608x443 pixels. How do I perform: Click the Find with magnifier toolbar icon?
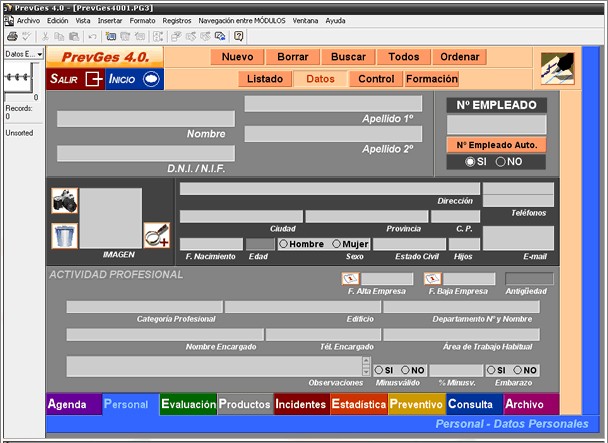(x=220, y=36)
